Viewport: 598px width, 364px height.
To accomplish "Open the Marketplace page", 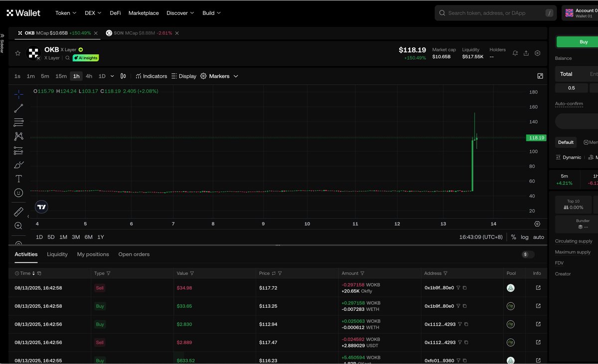I will point(144,13).
